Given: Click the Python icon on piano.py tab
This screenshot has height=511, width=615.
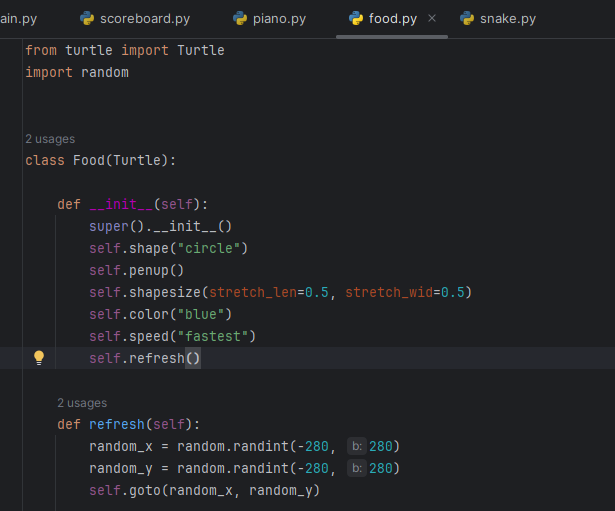Looking at the screenshot, I should 240,18.
